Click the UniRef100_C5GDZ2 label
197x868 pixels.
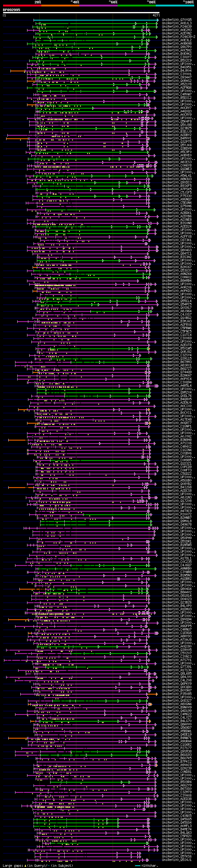[176, 474]
